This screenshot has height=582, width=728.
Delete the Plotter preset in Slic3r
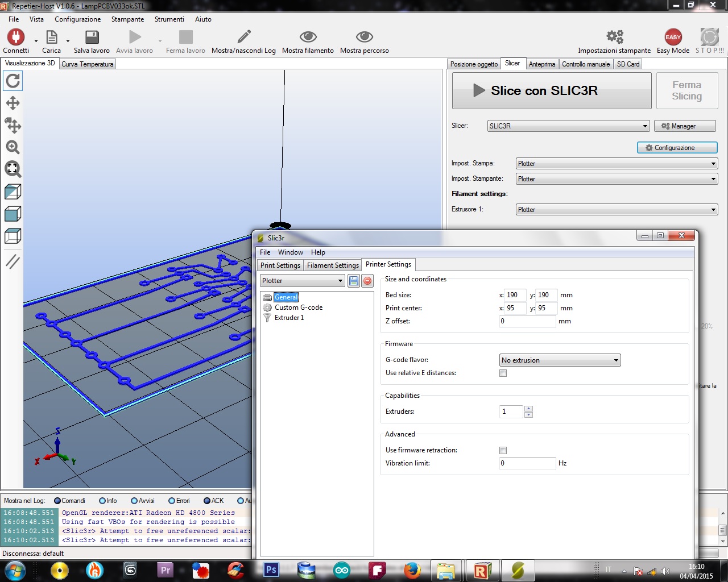[367, 281]
